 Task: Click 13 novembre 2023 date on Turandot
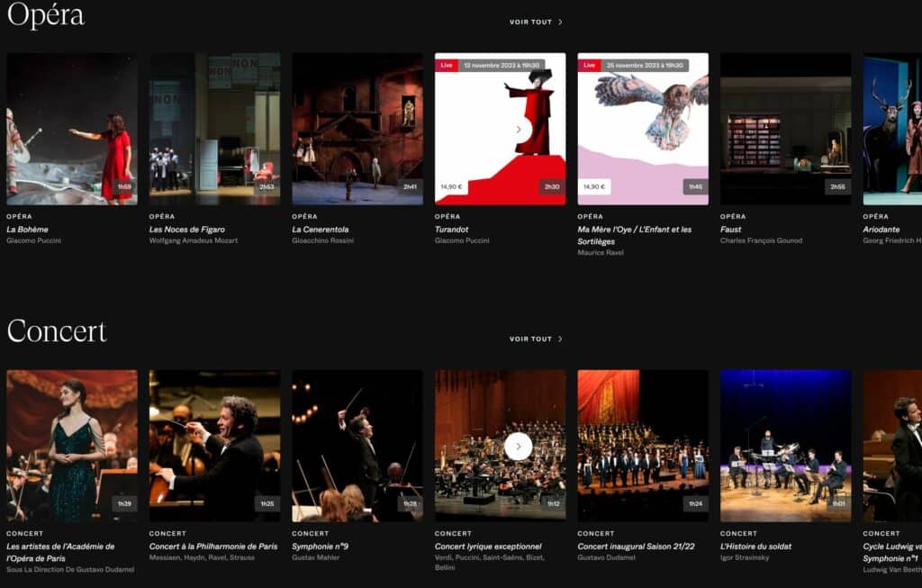(502, 65)
